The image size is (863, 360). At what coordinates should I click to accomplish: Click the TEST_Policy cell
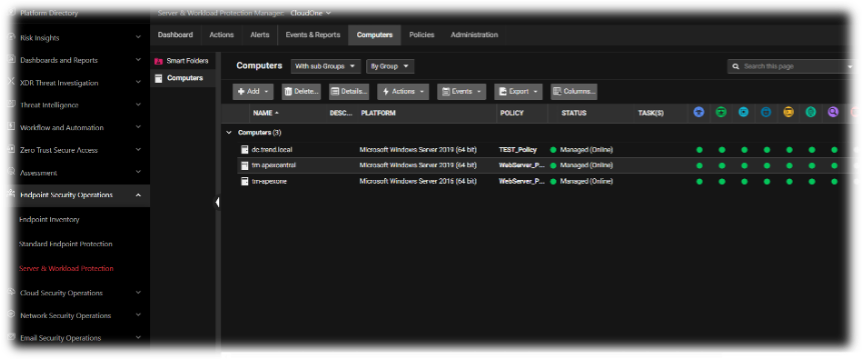[x=518, y=150]
